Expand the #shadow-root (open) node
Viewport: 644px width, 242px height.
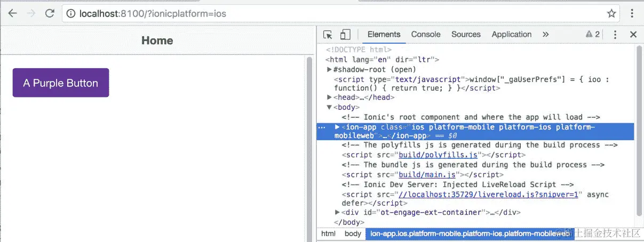[x=329, y=69]
